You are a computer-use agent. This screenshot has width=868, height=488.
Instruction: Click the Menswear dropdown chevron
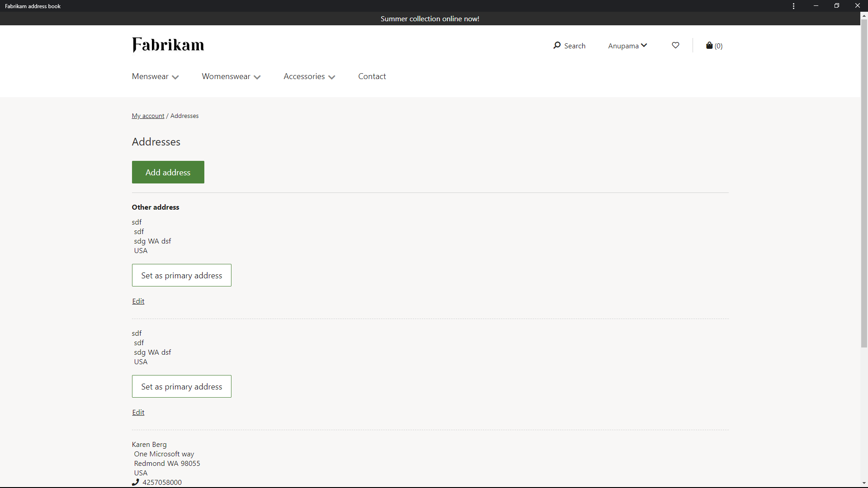pos(176,76)
